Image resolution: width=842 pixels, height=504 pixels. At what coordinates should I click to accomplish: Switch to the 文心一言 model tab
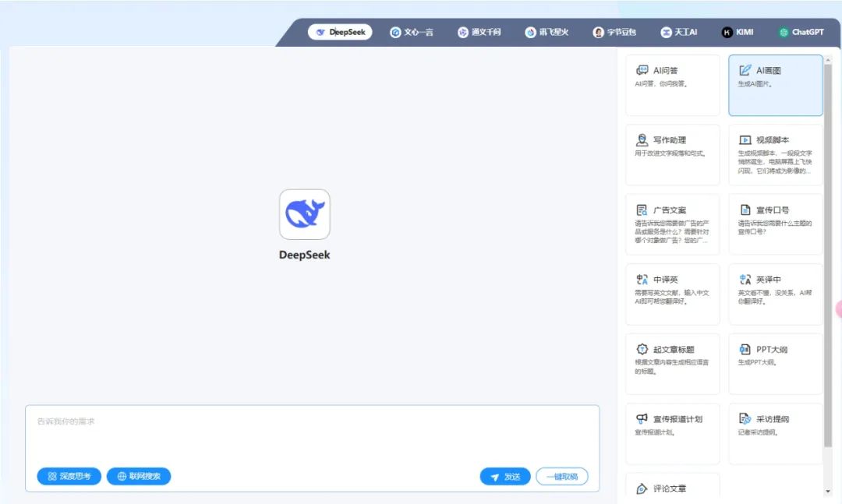point(412,32)
